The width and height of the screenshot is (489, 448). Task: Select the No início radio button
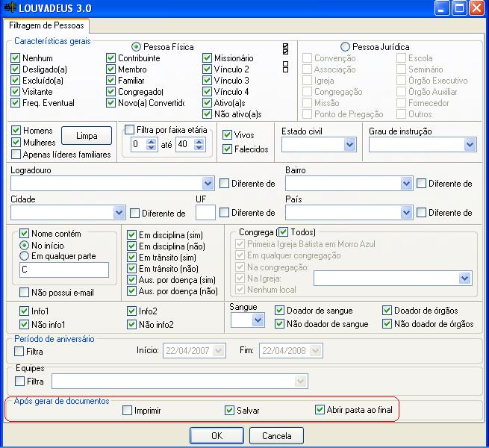click(x=24, y=245)
